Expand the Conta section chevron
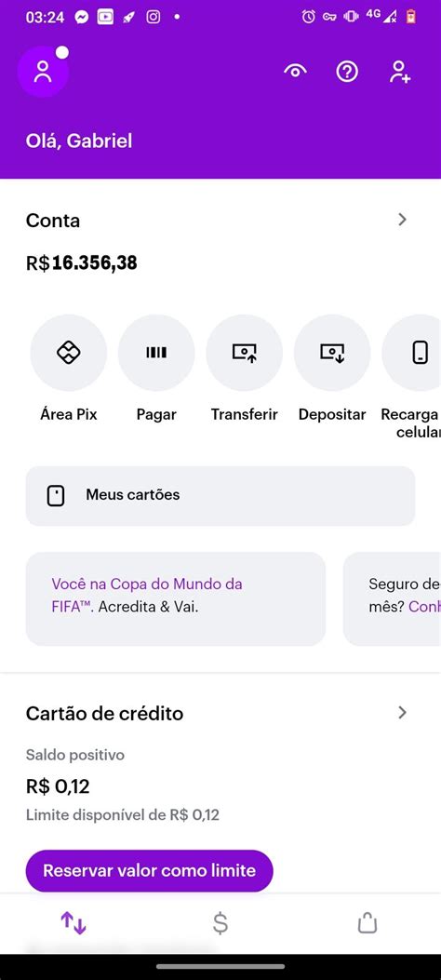The height and width of the screenshot is (980, 441). tap(402, 220)
